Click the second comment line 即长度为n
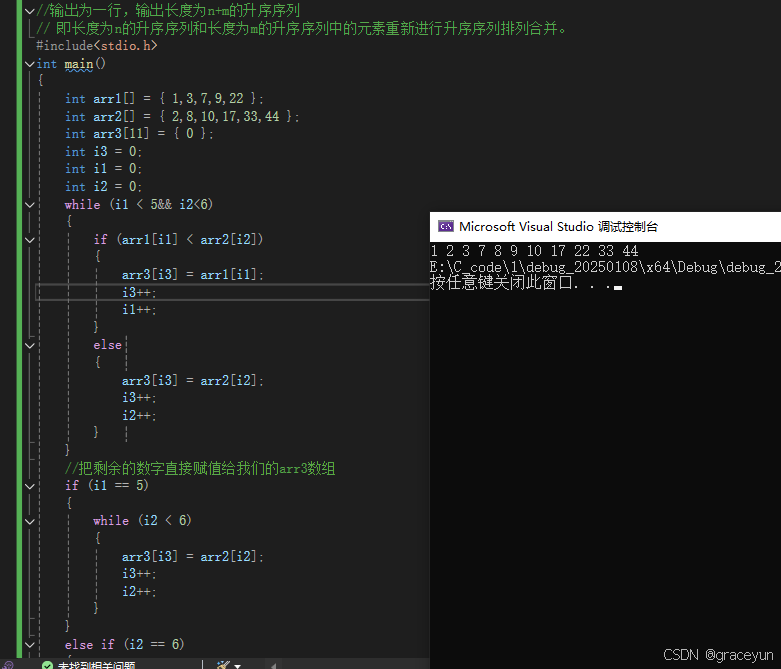Image resolution: width=781 pixels, height=669 pixels. coord(301,28)
